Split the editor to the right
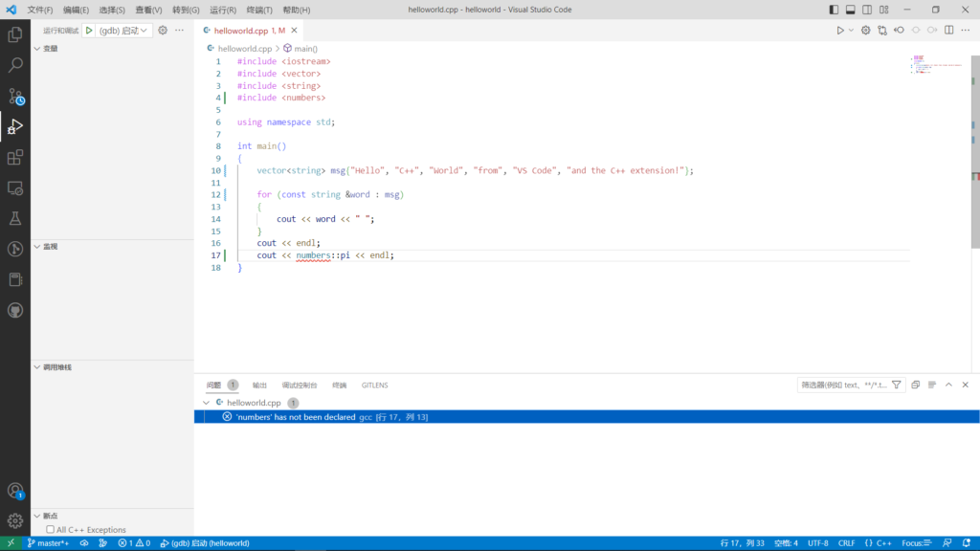Viewport: 980px width, 551px height. [x=949, y=31]
